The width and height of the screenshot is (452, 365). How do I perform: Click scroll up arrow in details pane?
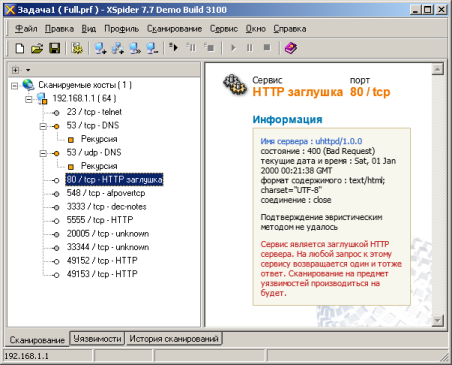coord(437,69)
